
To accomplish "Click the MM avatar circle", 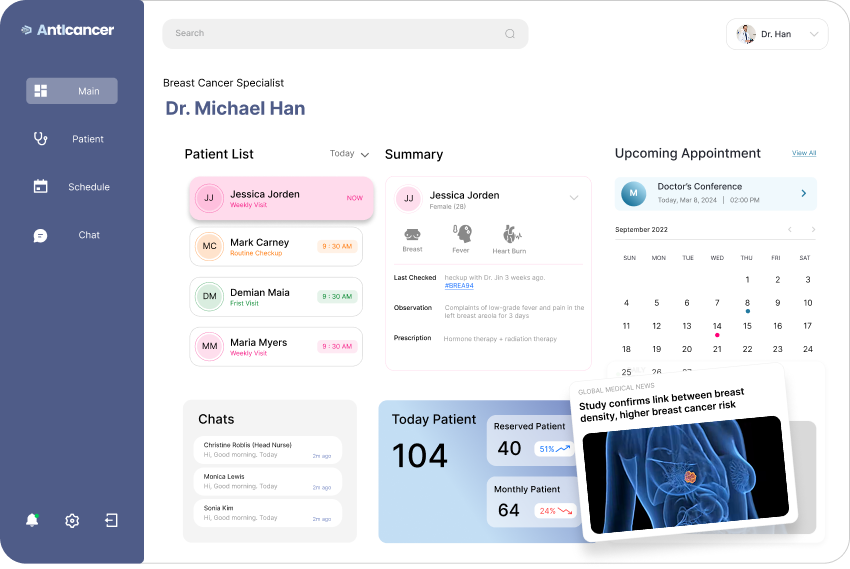I will pos(209,346).
